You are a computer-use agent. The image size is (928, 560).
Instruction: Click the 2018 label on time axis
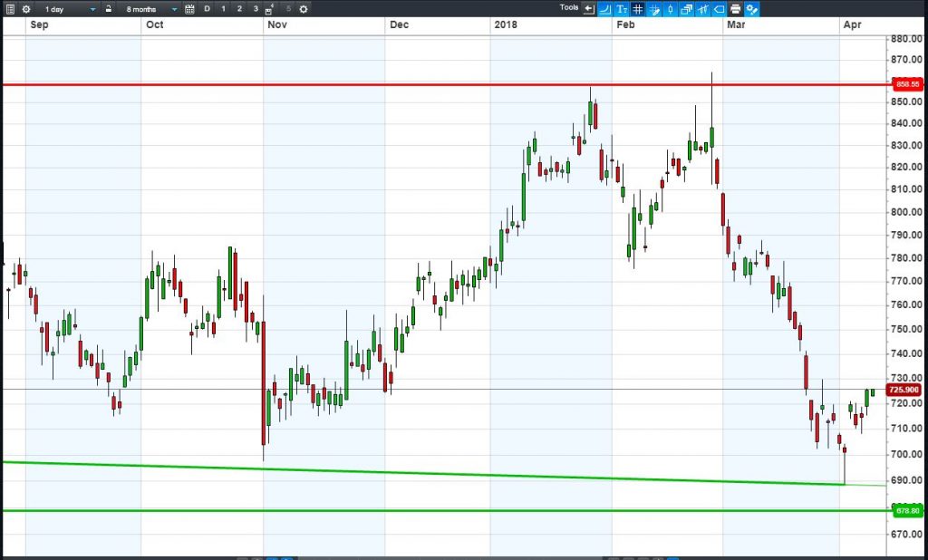click(506, 24)
